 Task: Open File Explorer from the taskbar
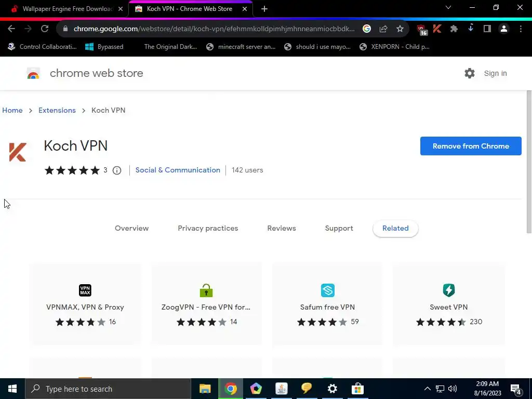click(x=205, y=389)
